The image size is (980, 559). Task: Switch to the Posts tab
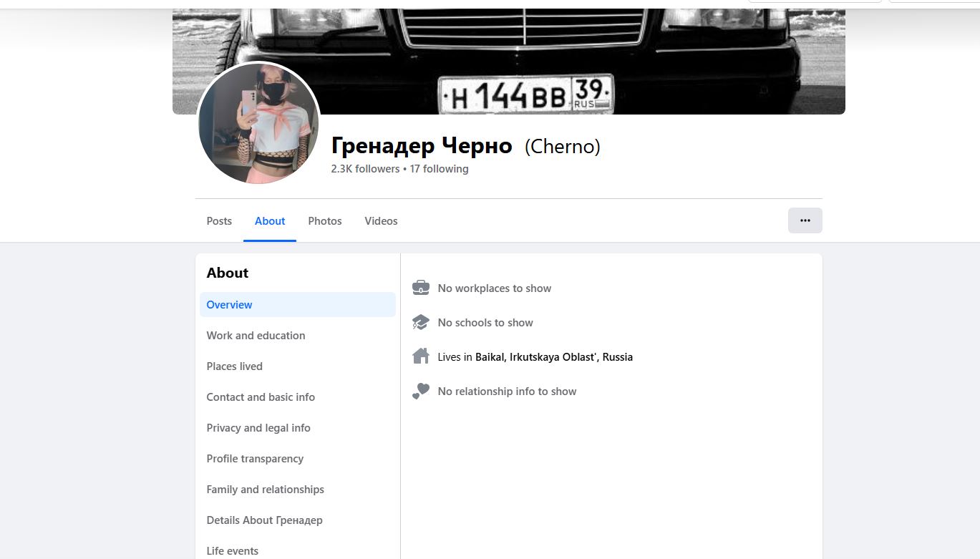pos(219,221)
